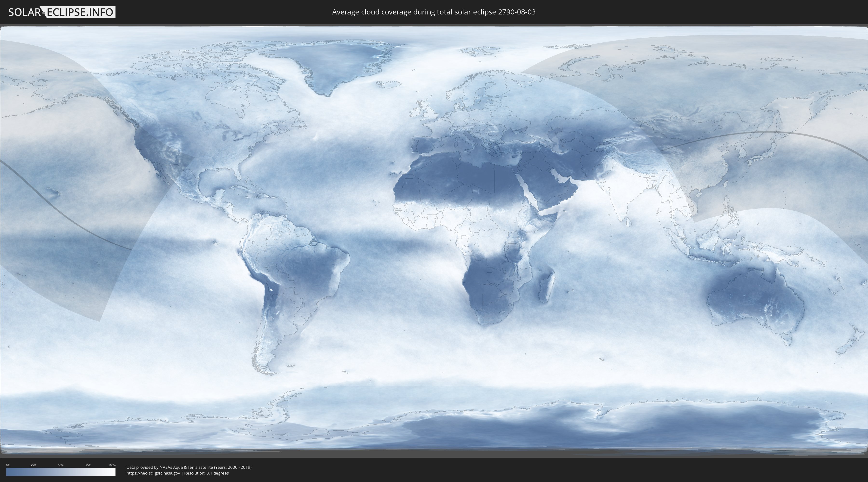The width and height of the screenshot is (868, 482).
Task: Click the neo.sci.gsfc.nasa.gov URL text
Action: [x=153, y=473]
